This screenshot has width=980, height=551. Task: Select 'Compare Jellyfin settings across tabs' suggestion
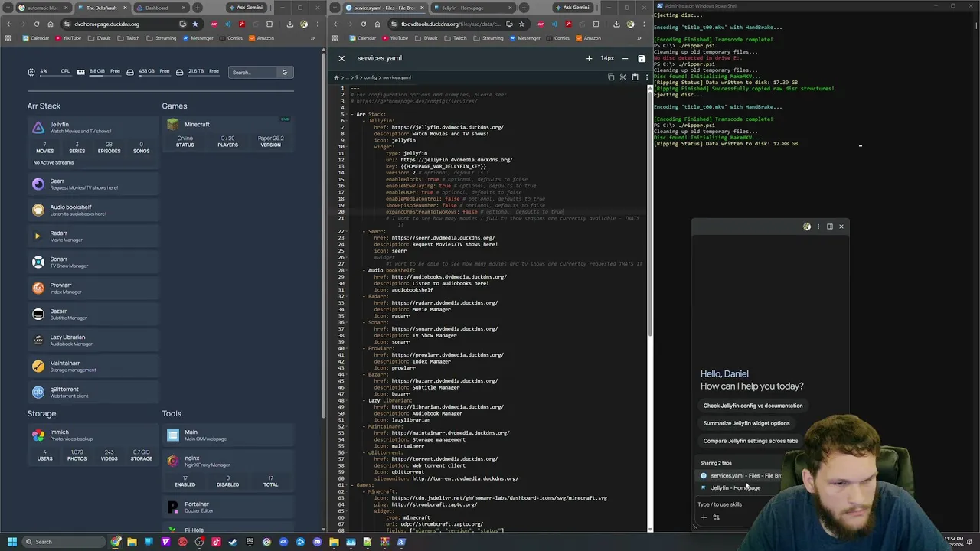tap(750, 441)
